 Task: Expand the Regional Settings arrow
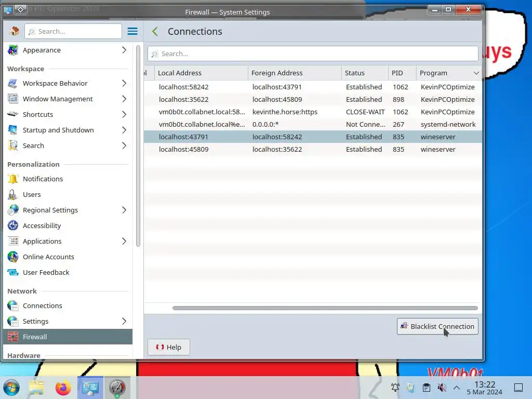coord(124,210)
